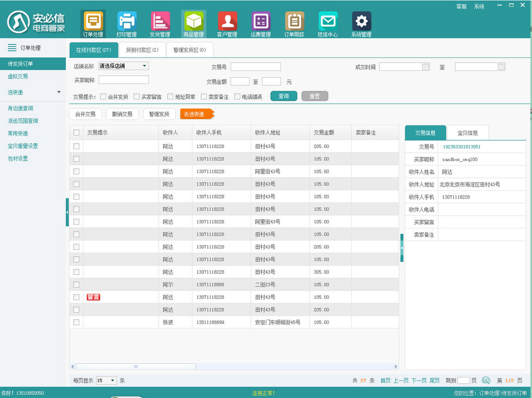Go to 下一页 next page link
Viewport: 532px width, 398px height.
(x=419, y=380)
